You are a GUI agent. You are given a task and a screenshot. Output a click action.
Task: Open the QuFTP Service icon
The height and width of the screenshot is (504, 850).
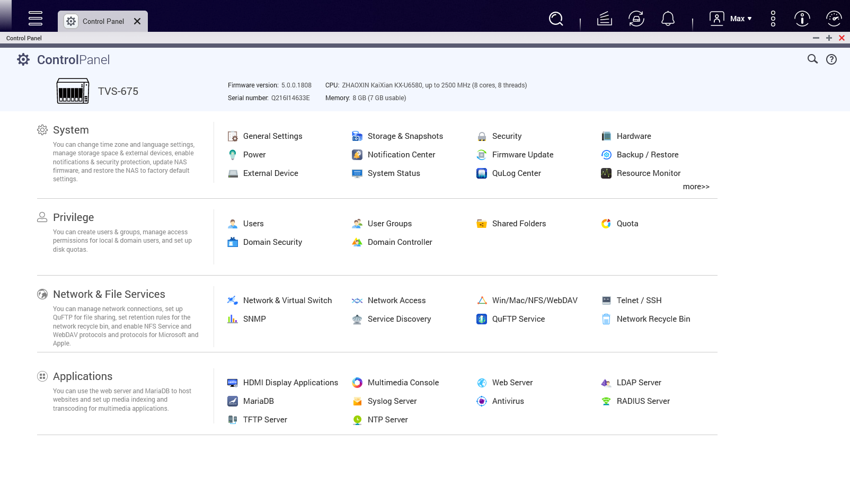(482, 319)
